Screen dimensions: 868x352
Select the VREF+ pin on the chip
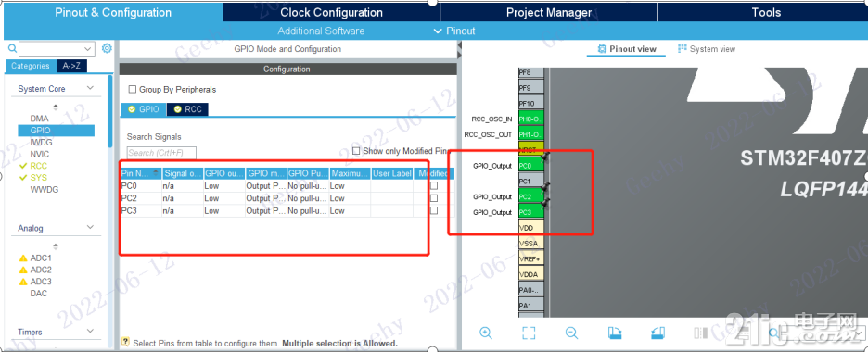point(530,258)
